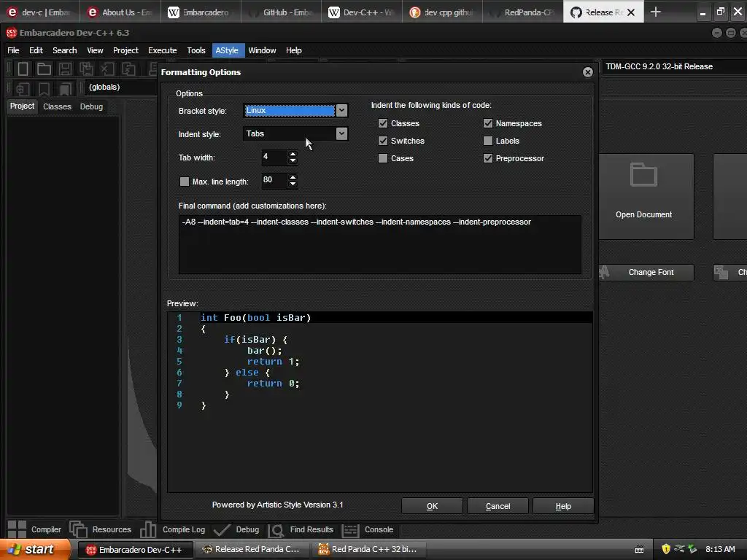This screenshot has width=747, height=560.
Task: Switch to Release Red Panda taskbar item
Action: coord(252,550)
